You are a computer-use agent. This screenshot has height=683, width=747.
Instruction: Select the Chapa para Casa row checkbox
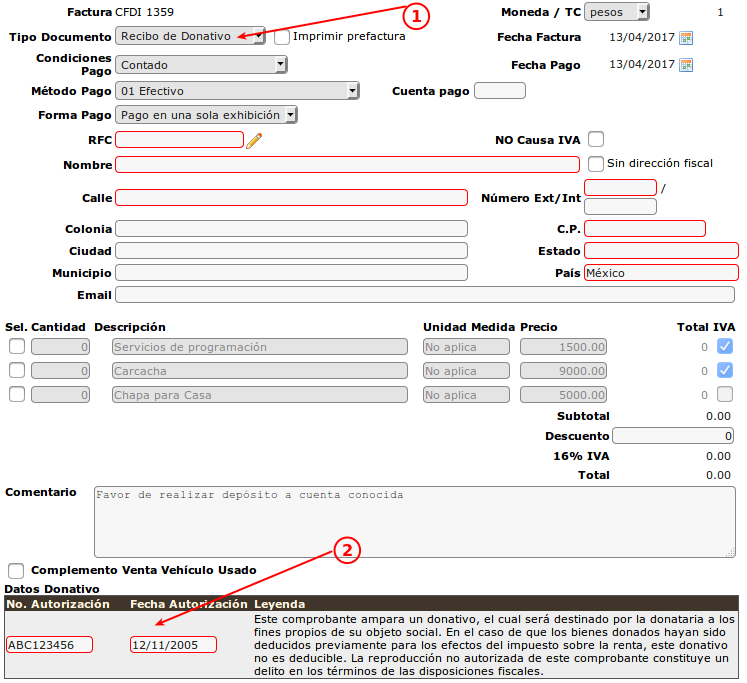(17, 394)
